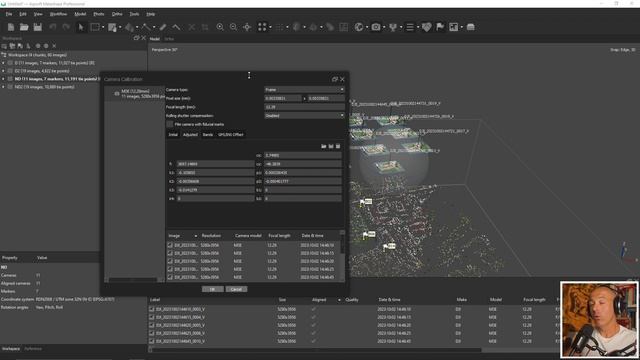Click the Focal length (mm) input field
Image resolution: width=640 pixels, height=360 pixels.
click(304, 107)
